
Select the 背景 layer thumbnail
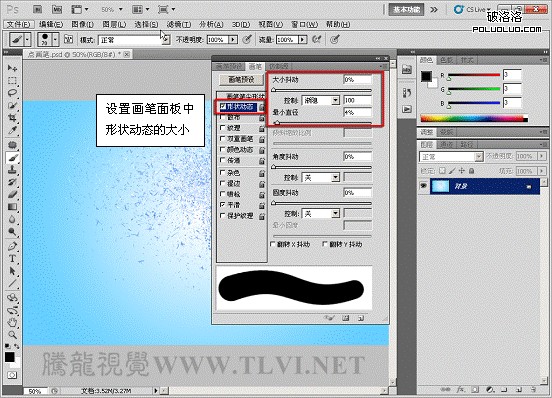440,186
